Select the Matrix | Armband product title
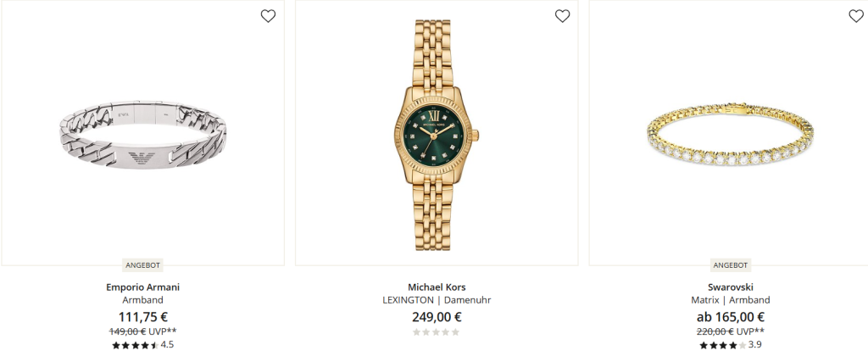Image resolution: width=868 pixels, height=356 pixels. point(731,300)
